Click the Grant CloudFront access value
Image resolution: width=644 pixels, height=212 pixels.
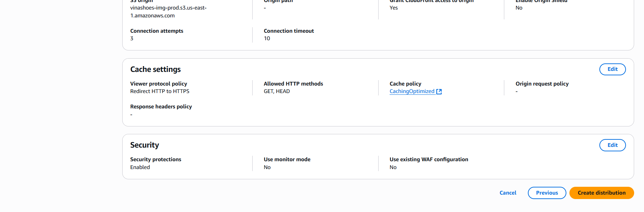click(393, 7)
